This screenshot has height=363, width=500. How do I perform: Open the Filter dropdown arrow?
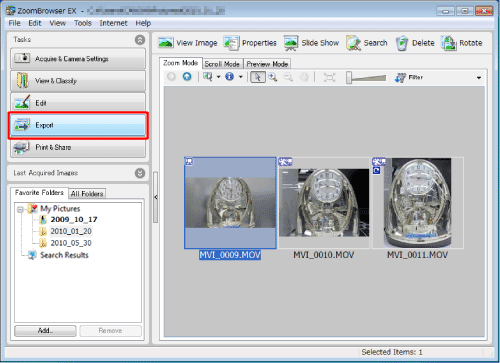point(479,78)
